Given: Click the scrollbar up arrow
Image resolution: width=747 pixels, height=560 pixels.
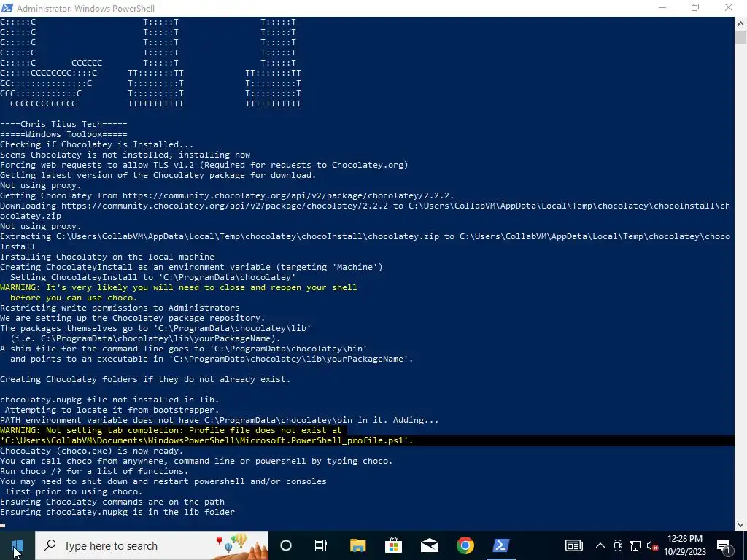Looking at the screenshot, I should click(741, 23).
